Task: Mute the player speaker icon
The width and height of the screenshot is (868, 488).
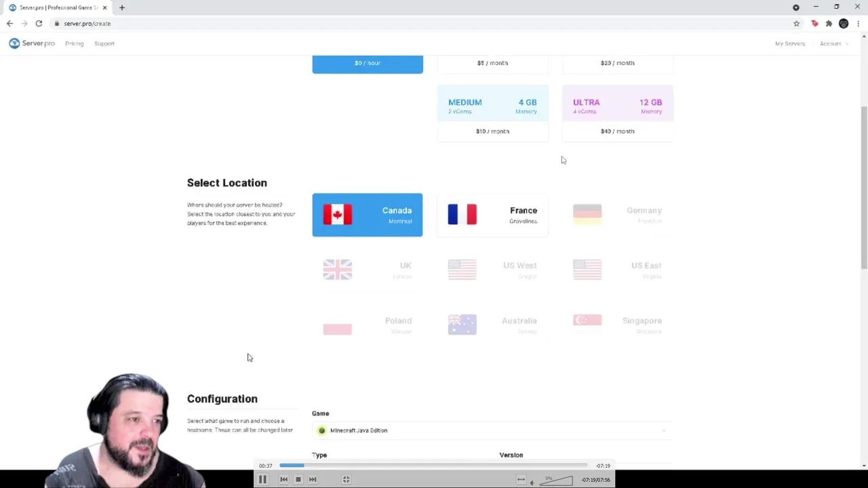Action: pyautogui.click(x=532, y=482)
